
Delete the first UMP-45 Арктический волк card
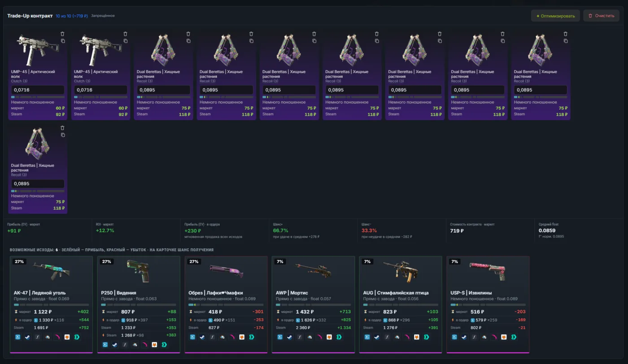(x=63, y=34)
